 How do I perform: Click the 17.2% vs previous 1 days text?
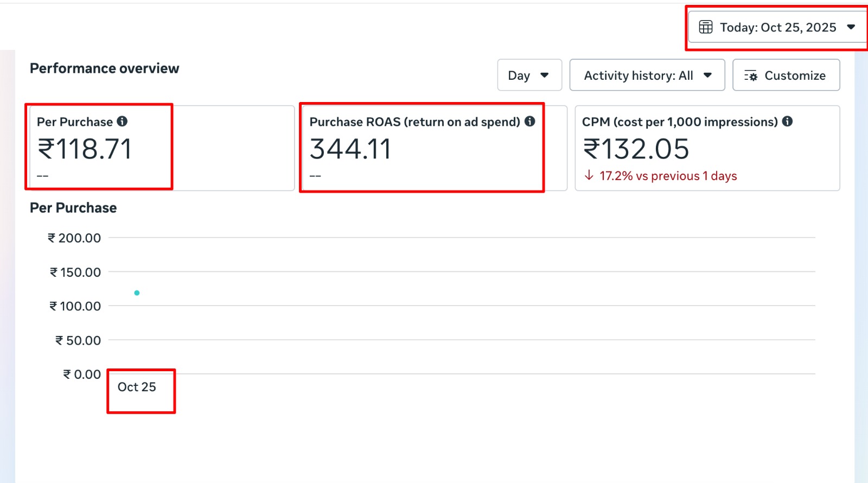point(668,176)
